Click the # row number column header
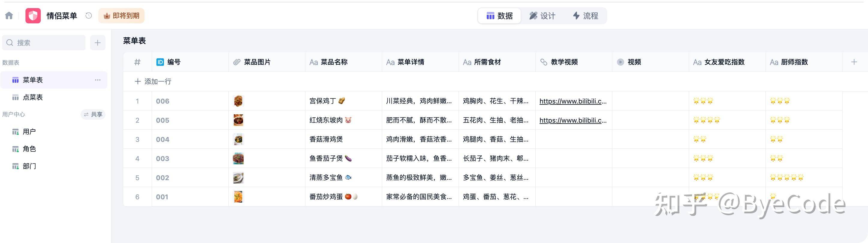Viewport: 868px width, 243px height. [138, 62]
